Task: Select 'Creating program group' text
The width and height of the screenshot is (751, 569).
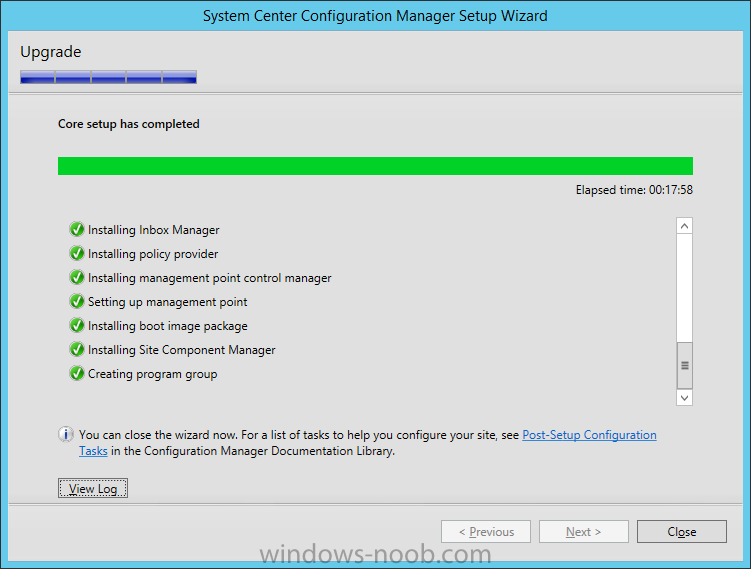Action: [152, 374]
